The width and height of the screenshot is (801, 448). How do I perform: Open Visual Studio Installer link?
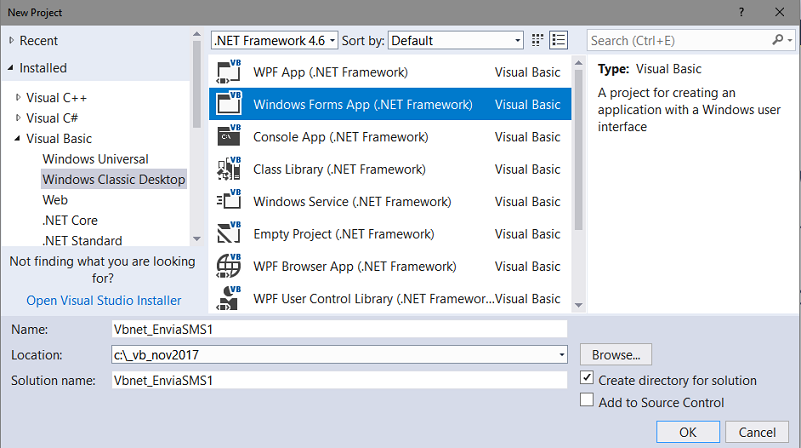[104, 300]
